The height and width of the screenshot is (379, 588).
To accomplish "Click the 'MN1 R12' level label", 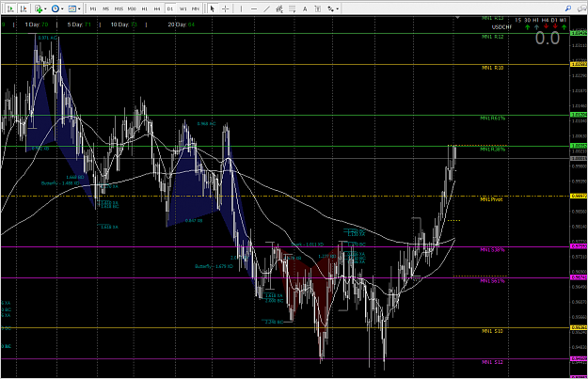I will point(492,37).
